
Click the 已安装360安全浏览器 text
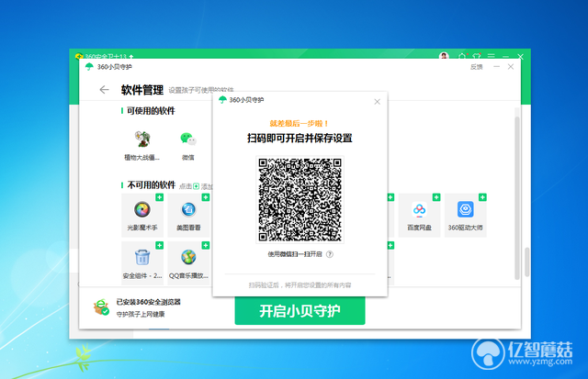[149, 302]
